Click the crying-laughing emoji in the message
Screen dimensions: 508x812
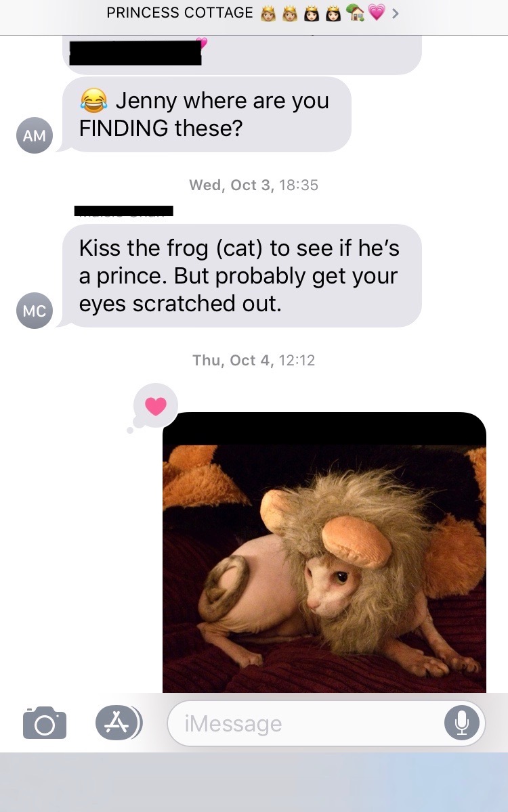(93, 101)
